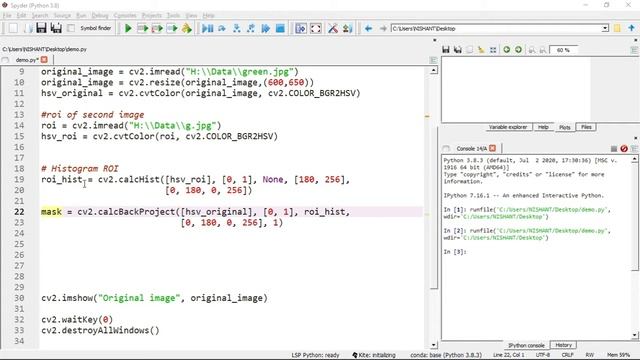
Task: Switch to the Plots tab
Action: [x=564, y=127]
